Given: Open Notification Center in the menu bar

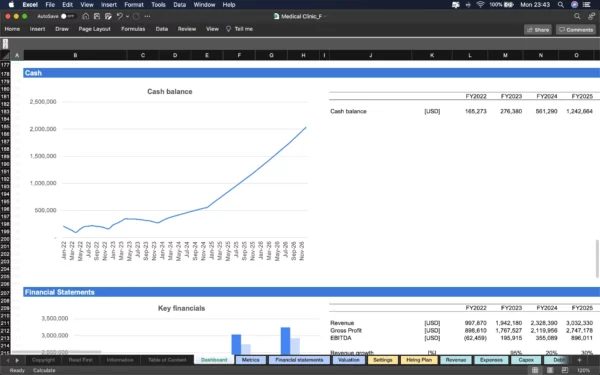Looking at the screenshot, I should tap(587, 5).
